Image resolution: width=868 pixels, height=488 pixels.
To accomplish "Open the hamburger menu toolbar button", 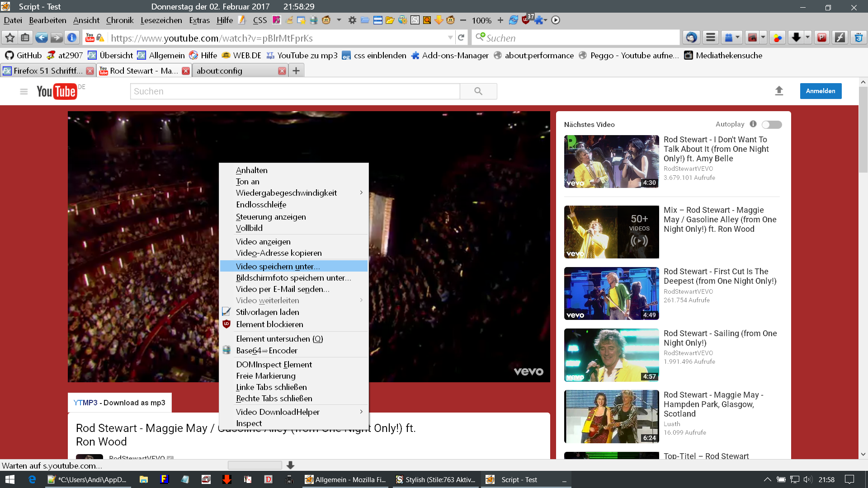I will pyautogui.click(x=711, y=38).
